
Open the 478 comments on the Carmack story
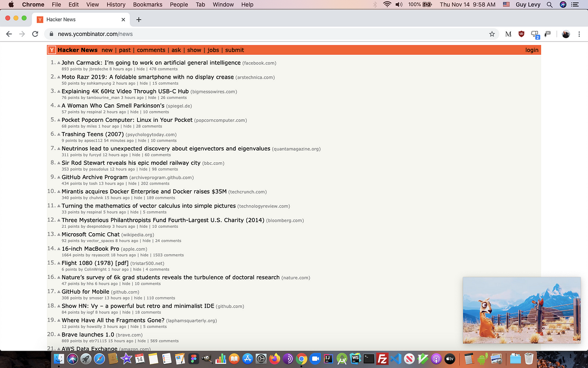[163, 69]
